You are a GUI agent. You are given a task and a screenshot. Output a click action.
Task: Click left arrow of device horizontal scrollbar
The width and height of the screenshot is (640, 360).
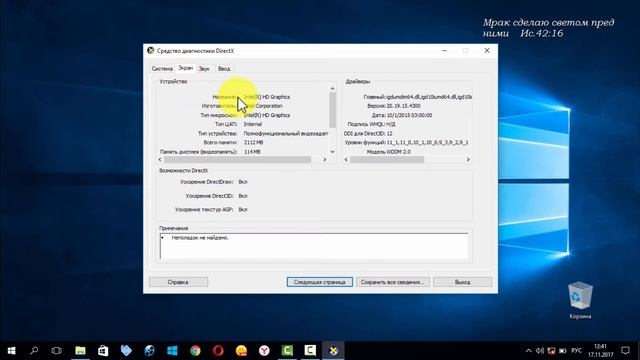[x=160, y=160]
